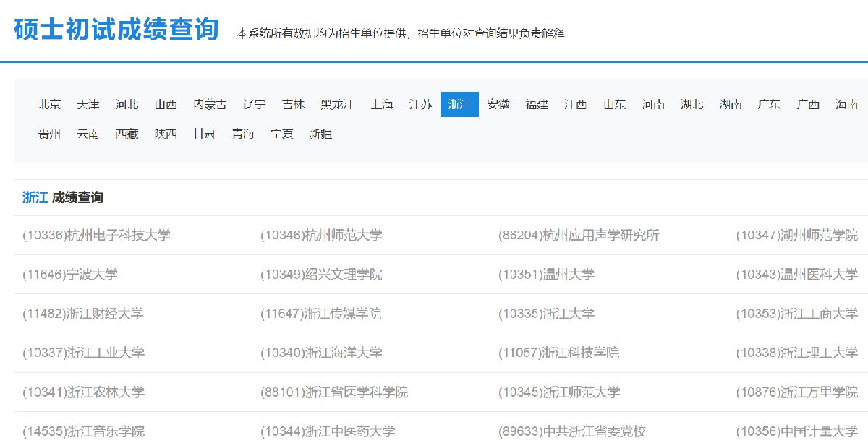The width and height of the screenshot is (868, 443).
Task: Click the 硕士初试成绩查询 page title
Action: pyautogui.click(x=116, y=30)
